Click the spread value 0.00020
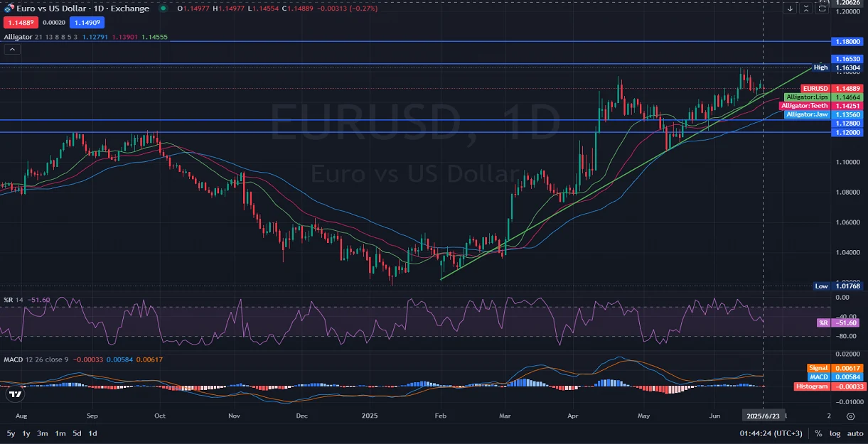The height and width of the screenshot is (444, 868). [x=53, y=23]
